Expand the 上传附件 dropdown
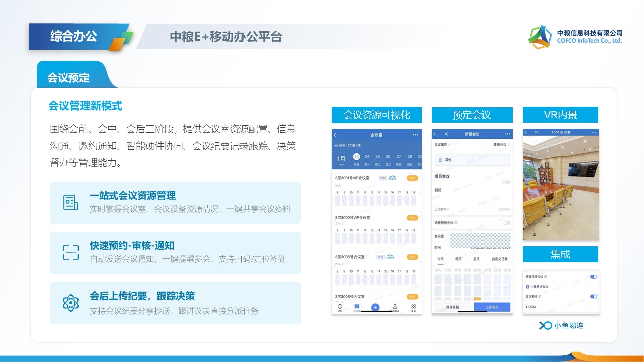 442,209
